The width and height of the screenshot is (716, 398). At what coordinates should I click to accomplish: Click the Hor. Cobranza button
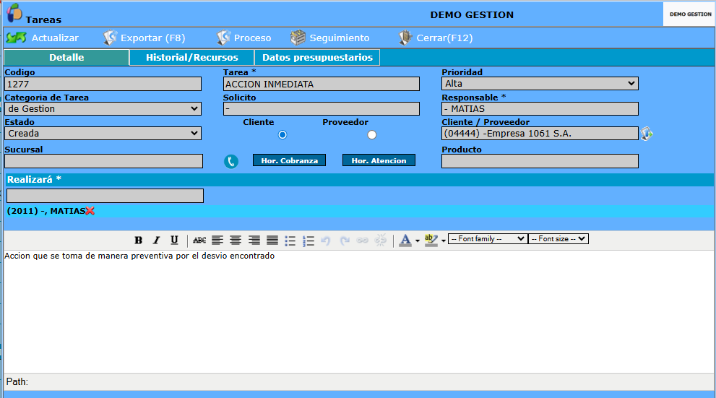290,160
